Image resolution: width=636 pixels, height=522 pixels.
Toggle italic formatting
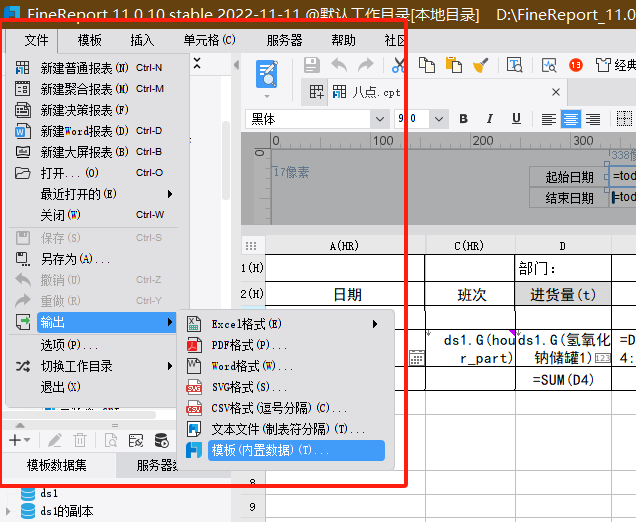click(x=490, y=119)
